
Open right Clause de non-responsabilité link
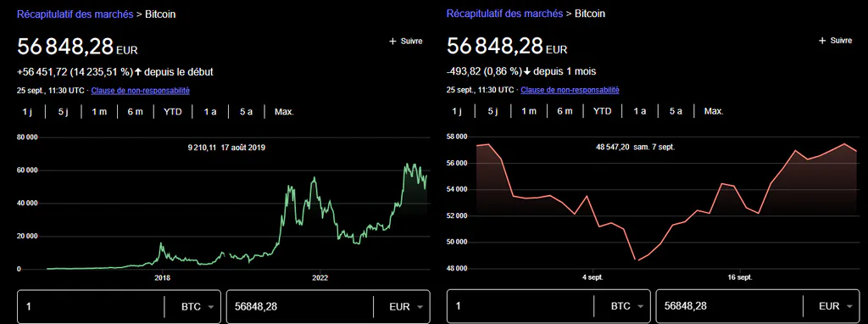tap(570, 90)
